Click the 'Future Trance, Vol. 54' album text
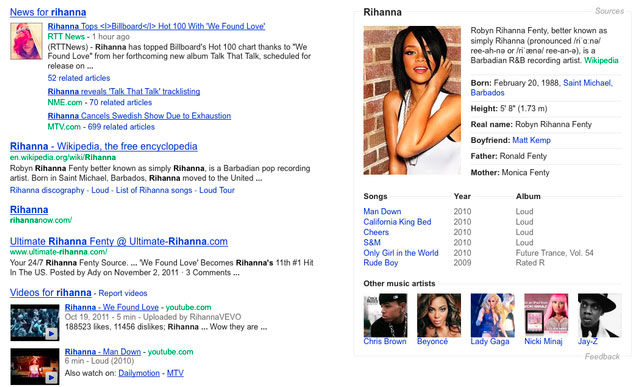Image resolution: width=637 pixels, height=387 pixels. (x=555, y=253)
